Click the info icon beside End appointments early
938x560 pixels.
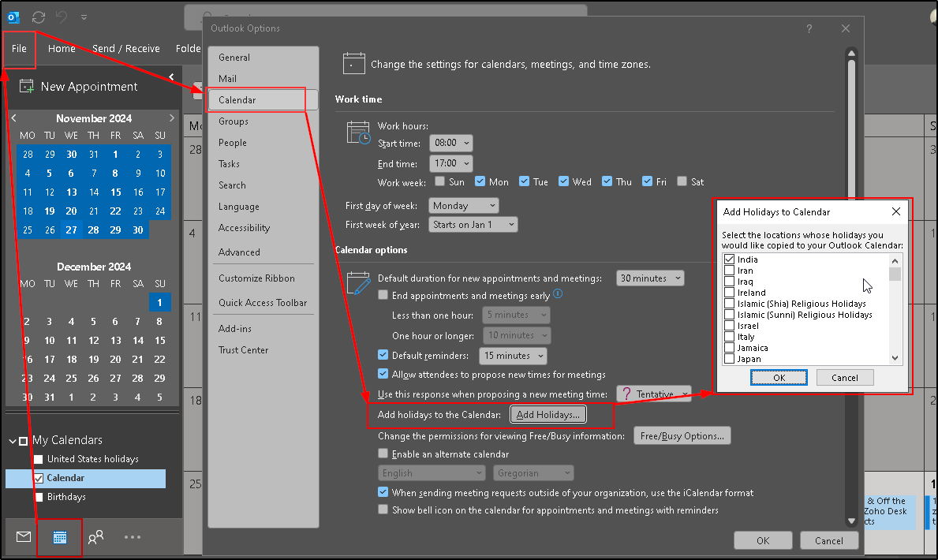(x=558, y=294)
